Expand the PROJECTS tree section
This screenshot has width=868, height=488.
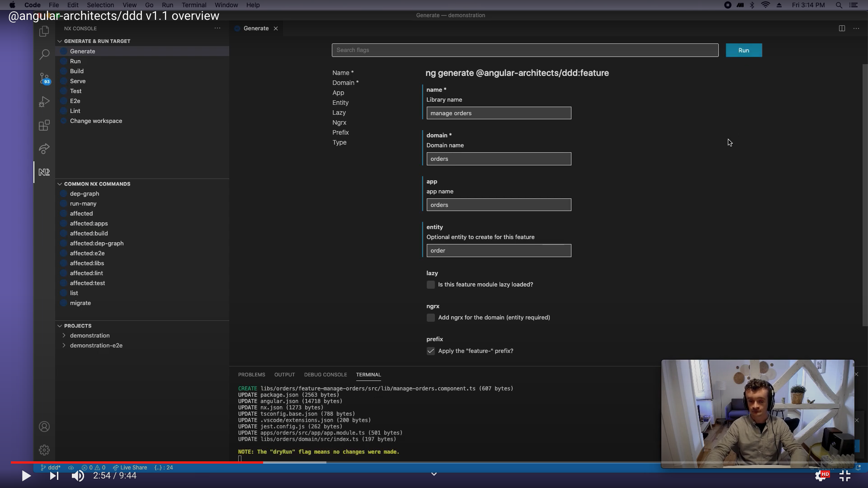[x=60, y=325]
